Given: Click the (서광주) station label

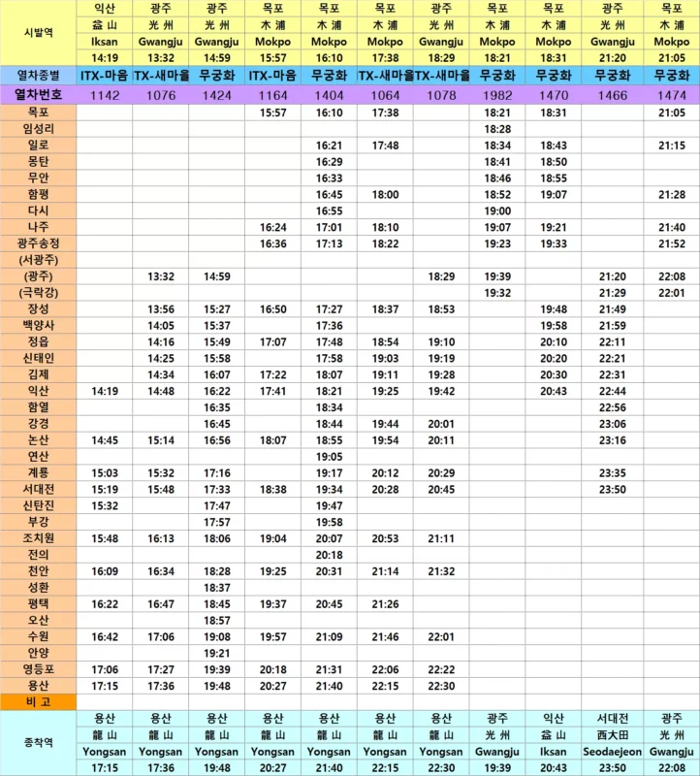Looking at the screenshot, I should (38, 260).
